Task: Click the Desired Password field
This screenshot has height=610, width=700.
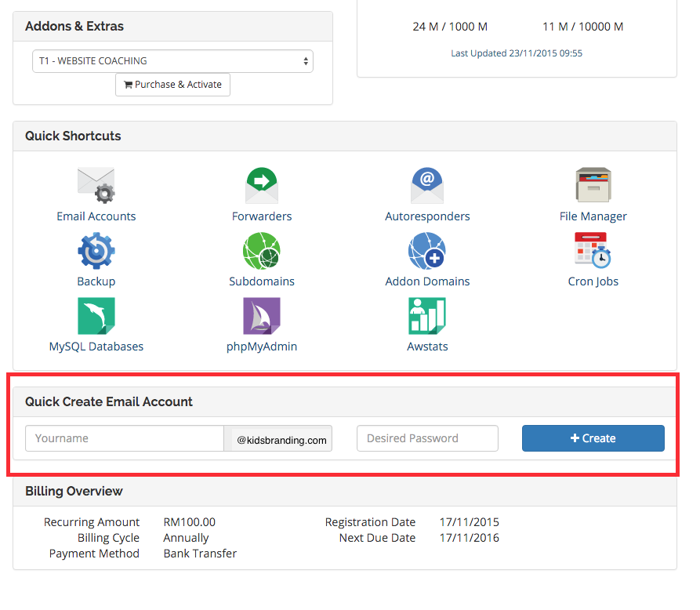Action: 427,438
